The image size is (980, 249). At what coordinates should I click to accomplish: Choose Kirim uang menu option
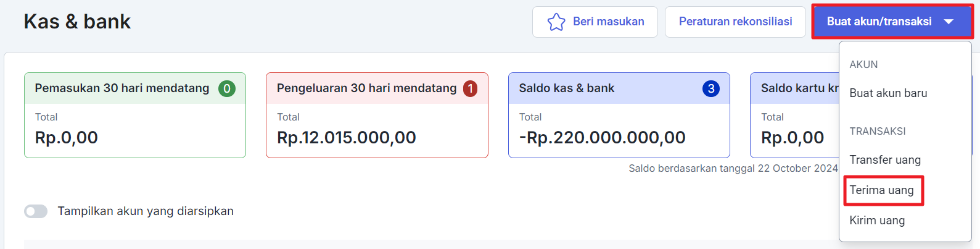pos(877,221)
